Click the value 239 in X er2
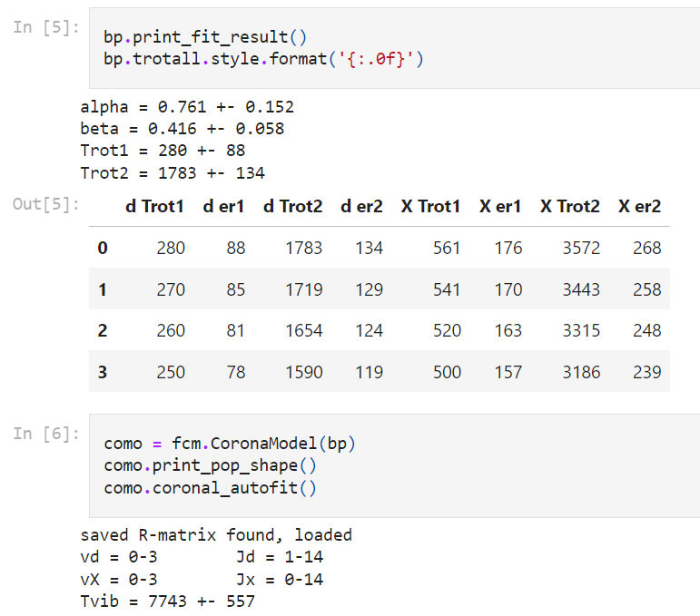The height and width of the screenshot is (616, 700). click(x=646, y=372)
